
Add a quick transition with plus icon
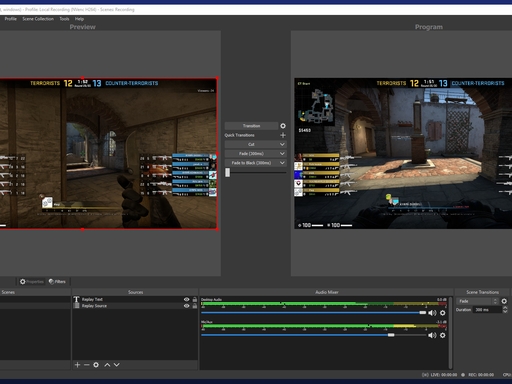(283, 135)
